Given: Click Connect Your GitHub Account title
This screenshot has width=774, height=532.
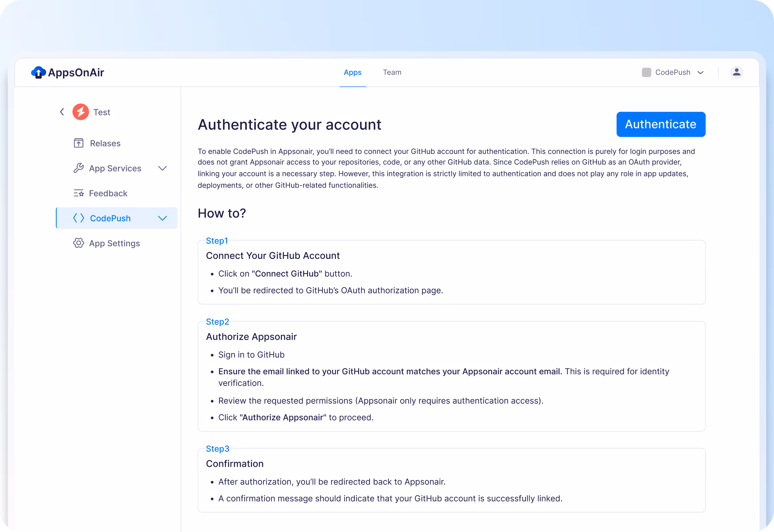Looking at the screenshot, I should pos(273,256).
